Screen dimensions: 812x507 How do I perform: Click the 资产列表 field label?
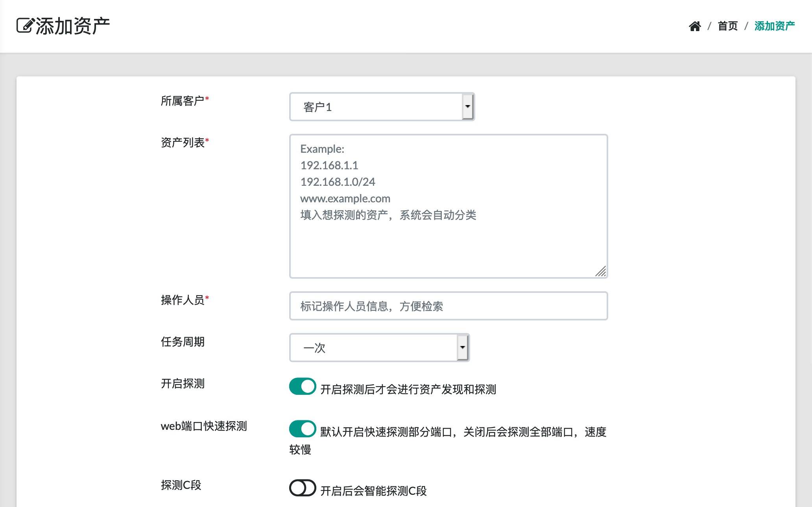click(x=185, y=142)
